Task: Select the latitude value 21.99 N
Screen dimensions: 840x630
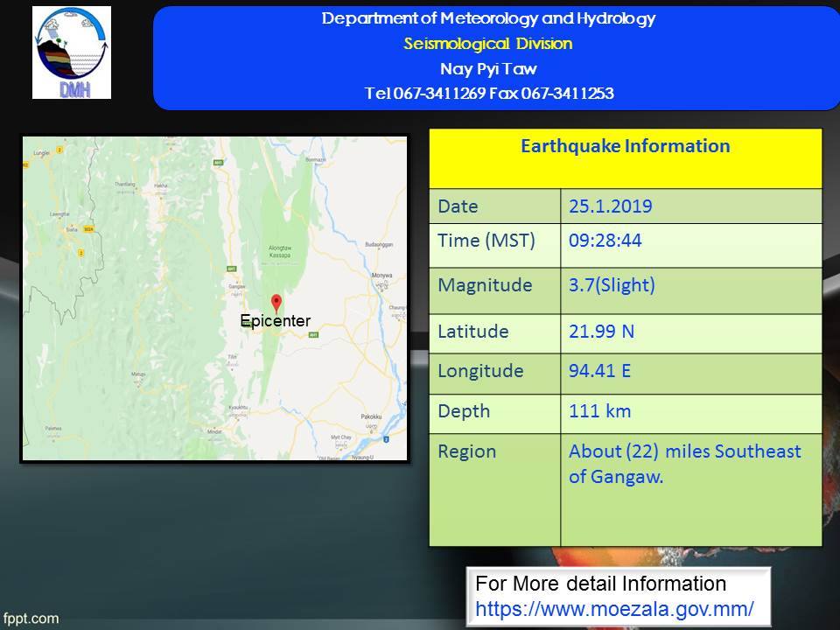Action: click(x=601, y=332)
